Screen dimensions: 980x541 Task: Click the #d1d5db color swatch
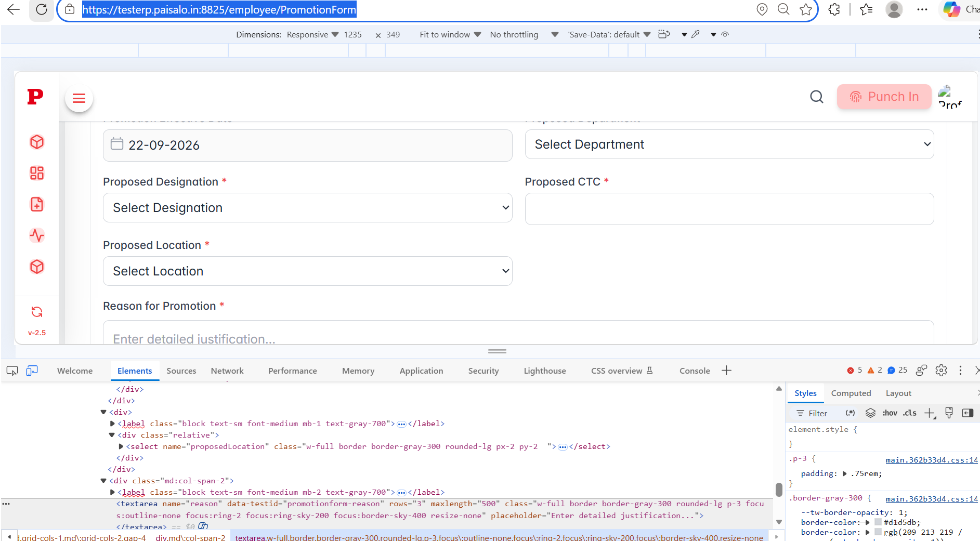(878, 522)
